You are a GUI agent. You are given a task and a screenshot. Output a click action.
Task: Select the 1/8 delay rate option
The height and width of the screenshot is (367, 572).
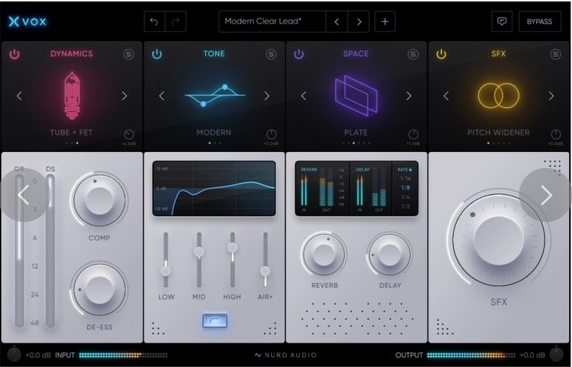405,188
